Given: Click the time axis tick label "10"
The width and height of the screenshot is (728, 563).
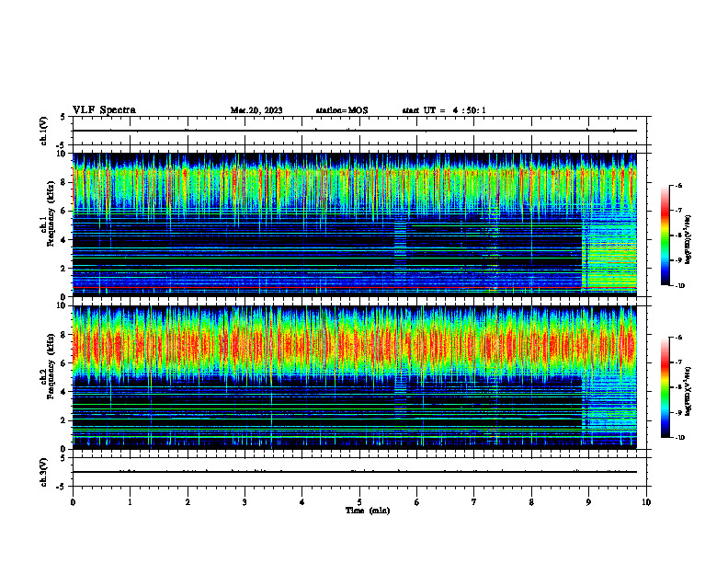Looking at the screenshot, I should pyautogui.click(x=646, y=502).
